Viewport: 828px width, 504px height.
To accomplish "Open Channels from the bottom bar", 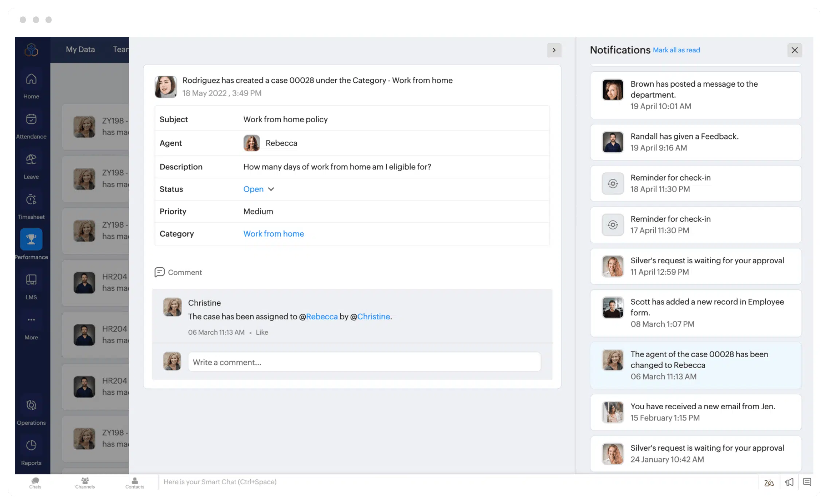I will 85,482.
